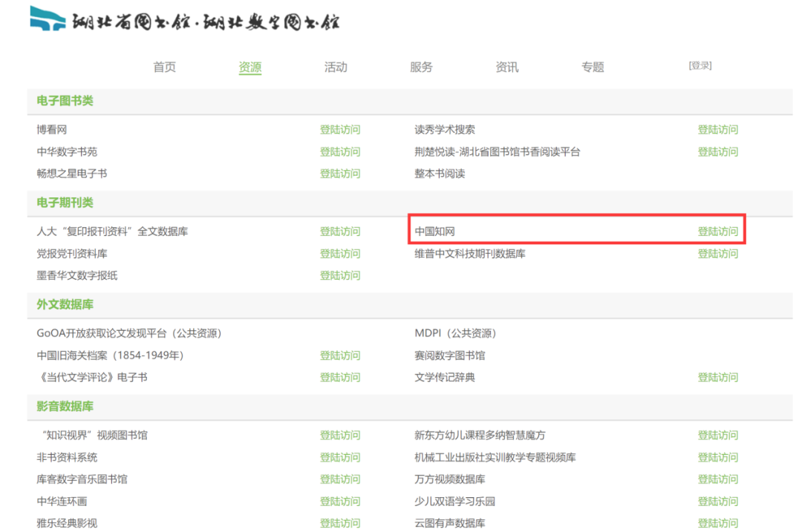
Task: Click 登陆访问 for 知识视界 视频图书馆
Action: [x=340, y=436]
